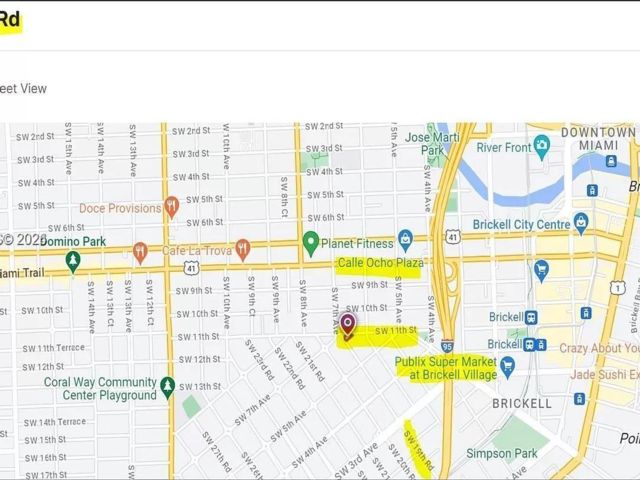This screenshot has height=480, width=640.
Task: Click the Publix Super Market cart icon
Action: click(507, 367)
